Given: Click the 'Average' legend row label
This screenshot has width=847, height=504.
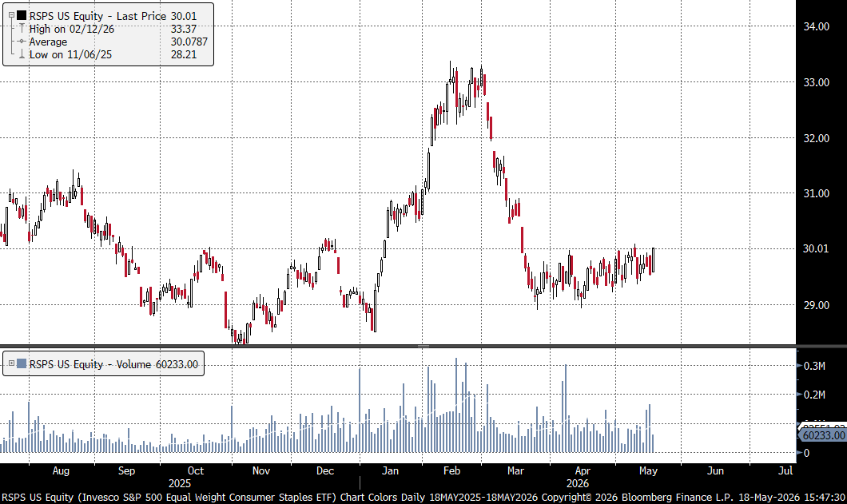Looking at the screenshot, I should 48,42.
